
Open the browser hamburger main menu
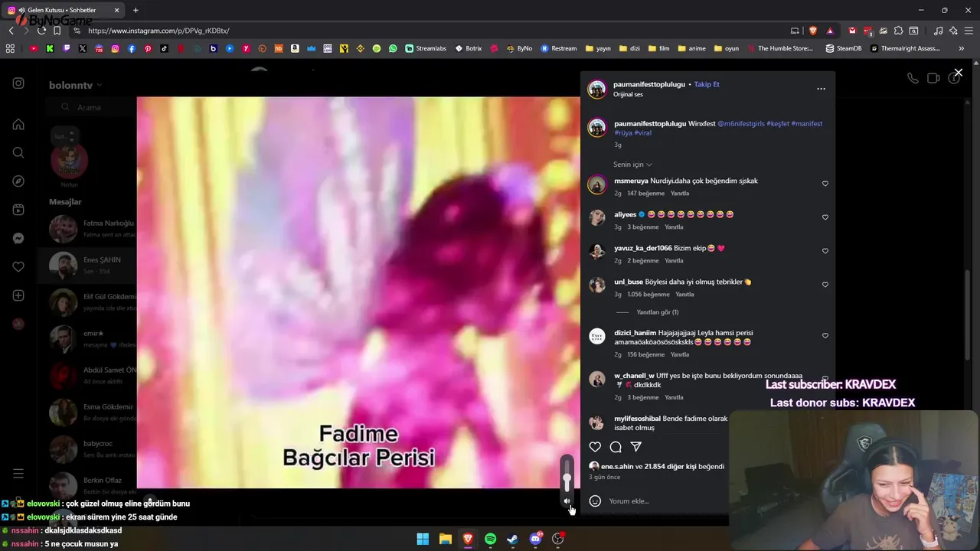969,31
